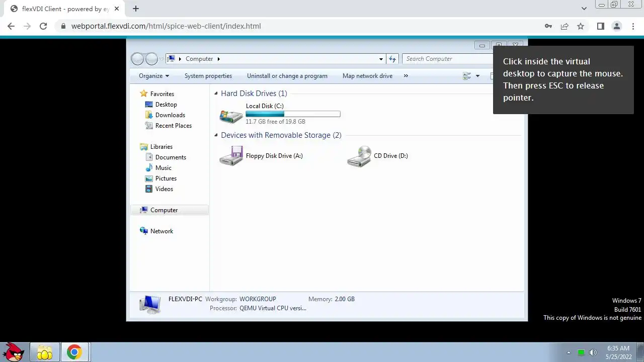Click the volume speaker tray icon
Image resolution: width=644 pixels, height=362 pixels.
(x=593, y=353)
